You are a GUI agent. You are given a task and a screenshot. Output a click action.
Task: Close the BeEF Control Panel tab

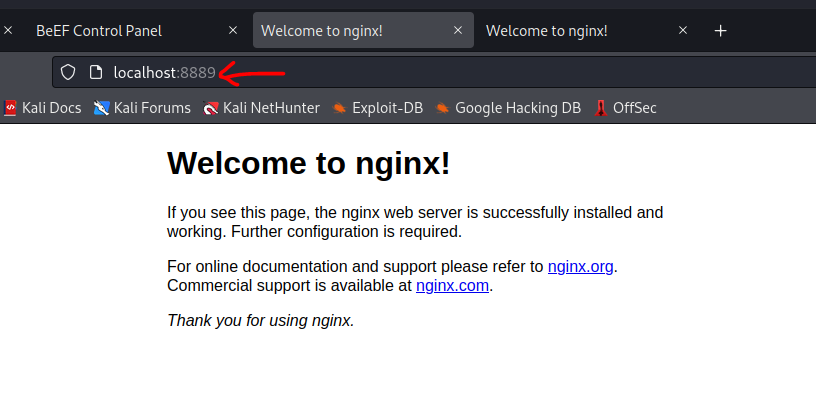(233, 31)
